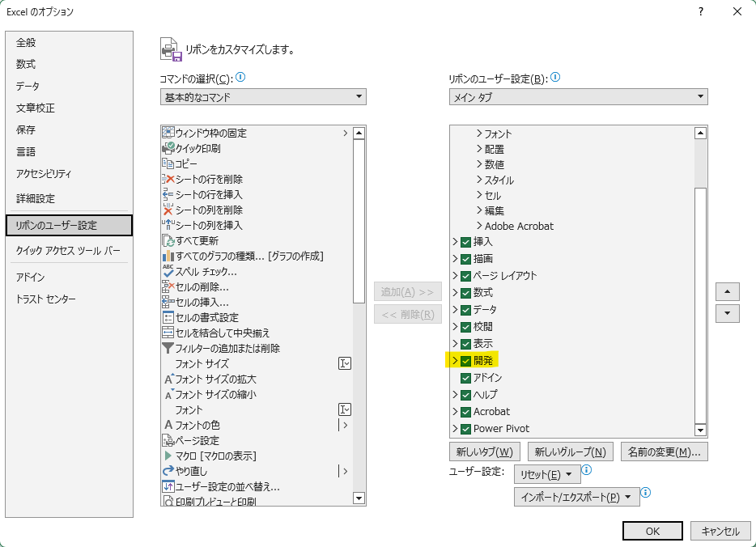This screenshot has height=547, width=756.
Task: Click the move up arrow button
Action: coord(727,291)
